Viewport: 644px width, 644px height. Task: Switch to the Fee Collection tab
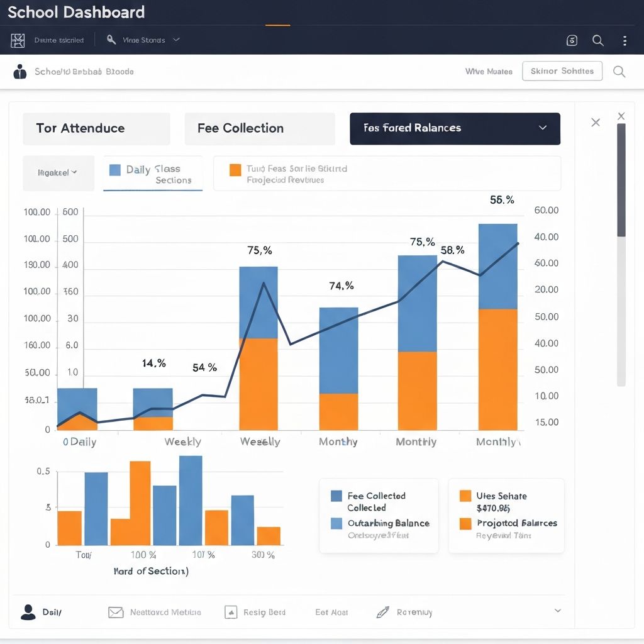click(259, 128)
